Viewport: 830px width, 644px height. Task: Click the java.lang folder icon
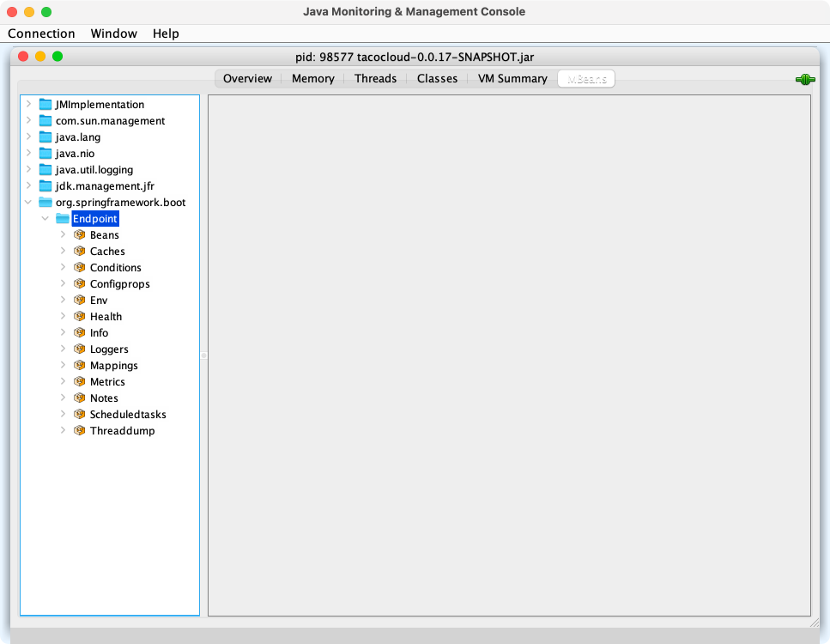tap(45, 137)
